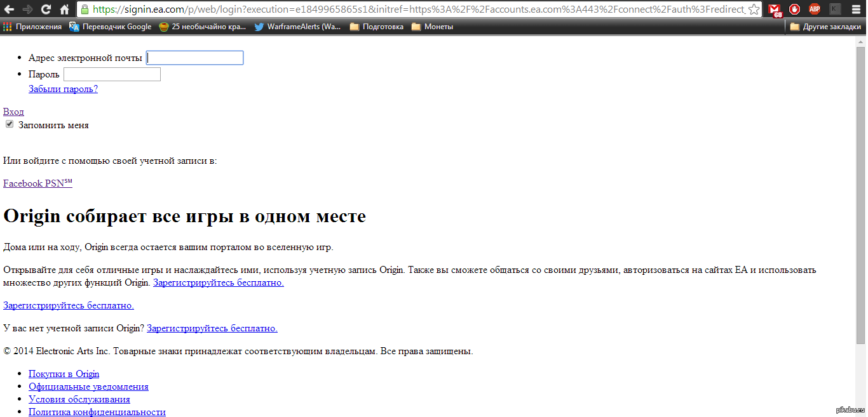Click the Пароль input field
This screenshot has width=868, height=417.
pos(112,74)
